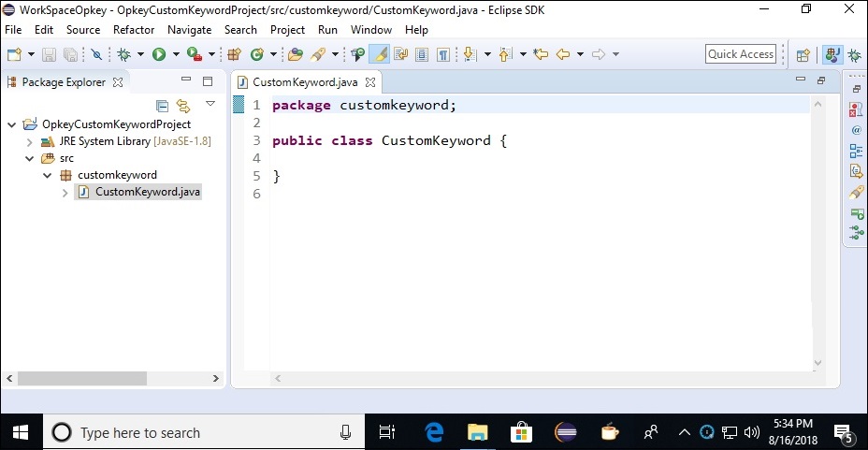
Task: Click the Open Perspective icon
Action: [803, 55]
